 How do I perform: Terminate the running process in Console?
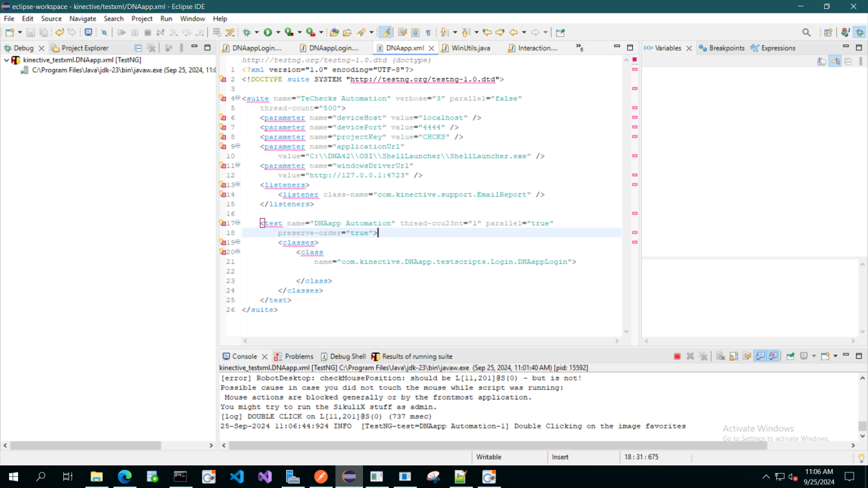tap(677, 356)
